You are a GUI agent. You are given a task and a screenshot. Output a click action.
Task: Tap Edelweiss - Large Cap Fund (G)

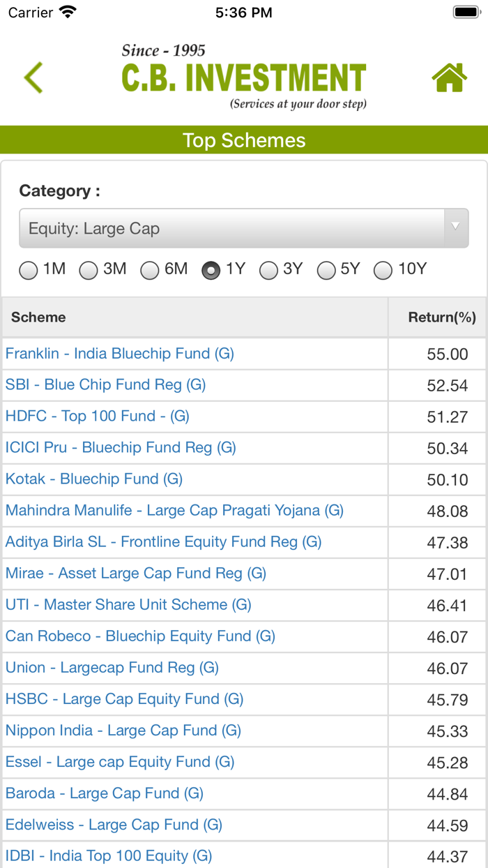click(114, 825)
